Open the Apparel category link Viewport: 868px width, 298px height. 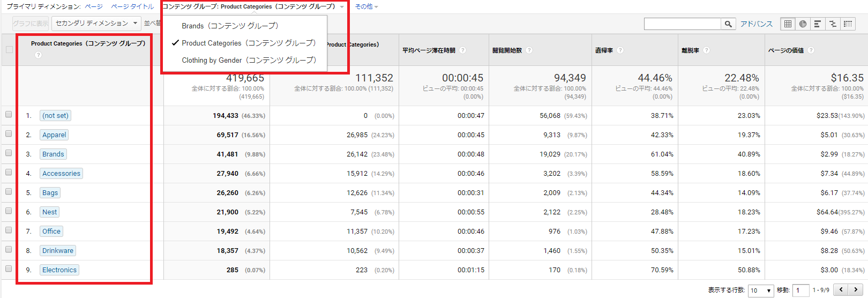(54, 135)
